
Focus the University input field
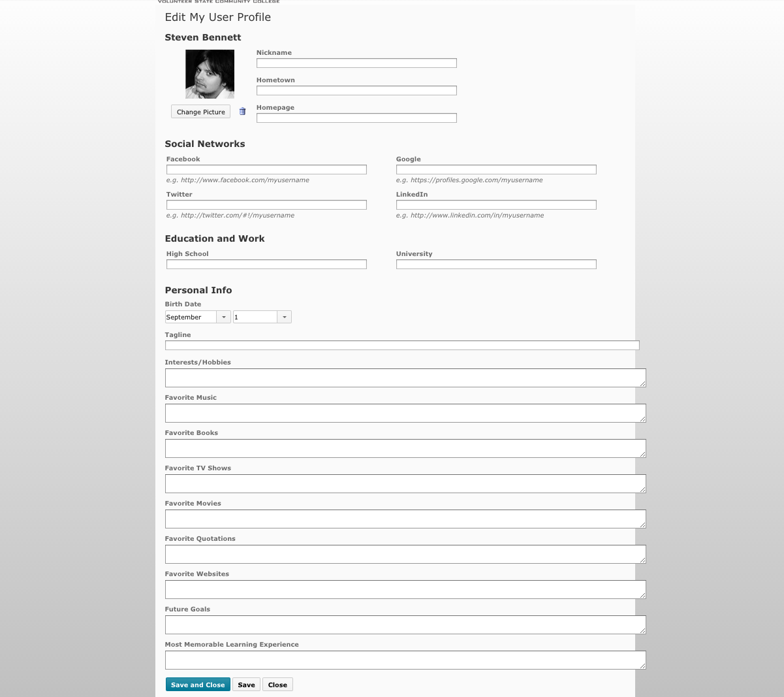(496, 265)
